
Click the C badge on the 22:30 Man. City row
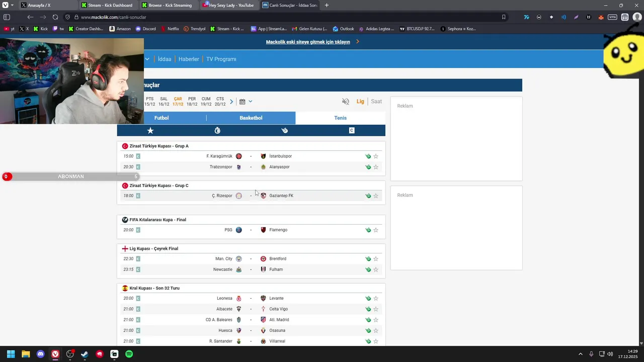pos(138,259)
